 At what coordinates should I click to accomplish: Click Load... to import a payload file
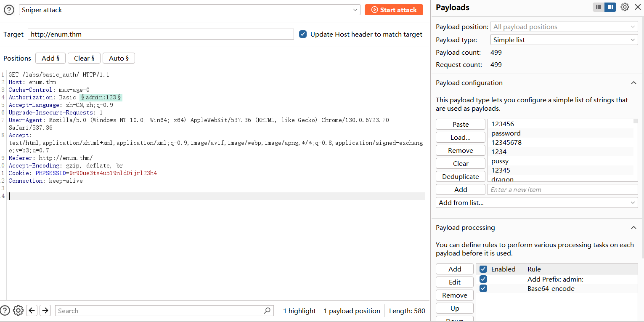(x=461, y=137)
